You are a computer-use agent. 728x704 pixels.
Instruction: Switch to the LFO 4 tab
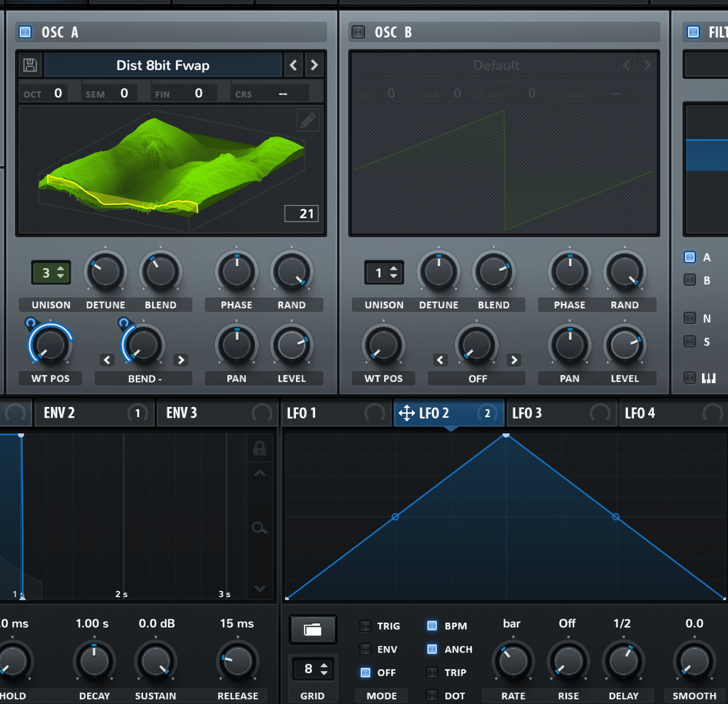tap(674, 413)
